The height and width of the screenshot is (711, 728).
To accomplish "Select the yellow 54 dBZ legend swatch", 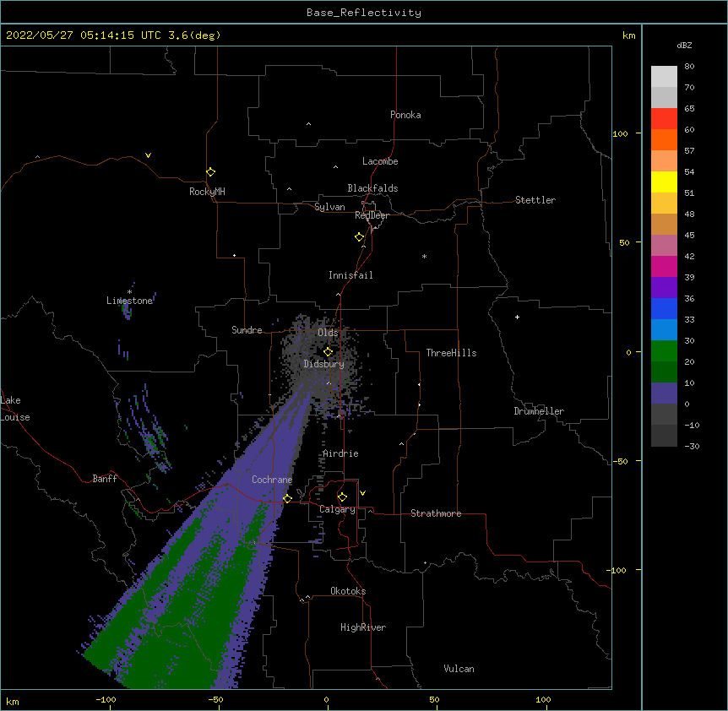I will (664, 182).
